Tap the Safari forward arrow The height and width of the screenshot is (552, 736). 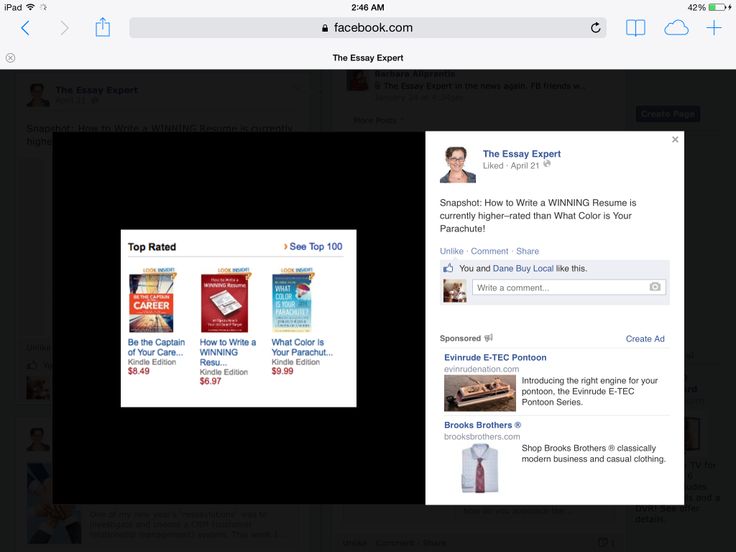[x=64, y=28]
